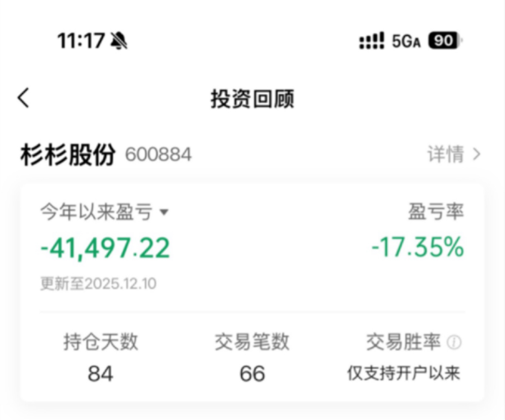
Task: Tap 仅支持开户以来 text
Action: click(x=403, y=373)
